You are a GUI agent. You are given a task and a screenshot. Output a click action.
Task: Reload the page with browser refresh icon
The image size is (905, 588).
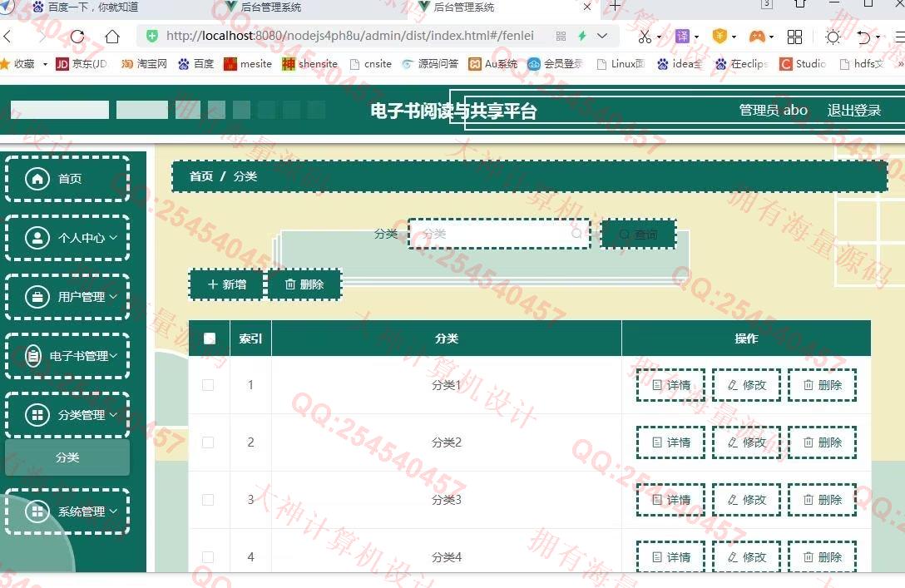[77, 37]
